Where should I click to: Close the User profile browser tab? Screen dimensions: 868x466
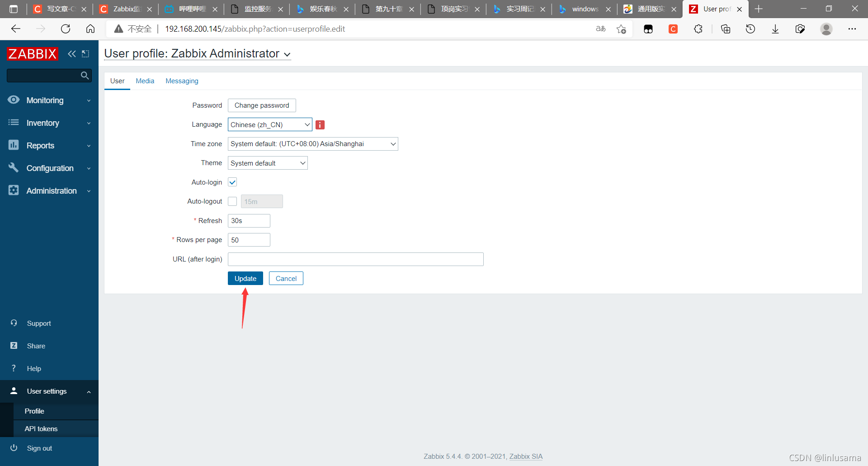pos(740,9)
